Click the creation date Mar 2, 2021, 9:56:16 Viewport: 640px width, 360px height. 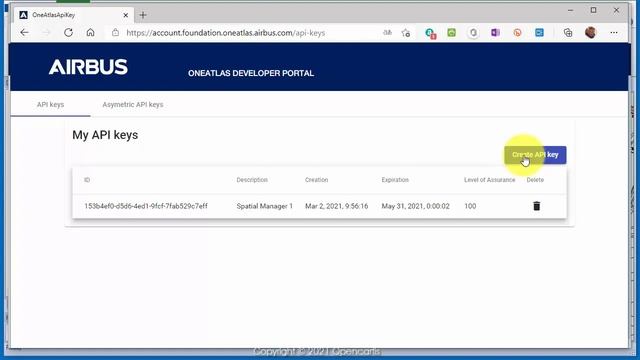(336, 206)
